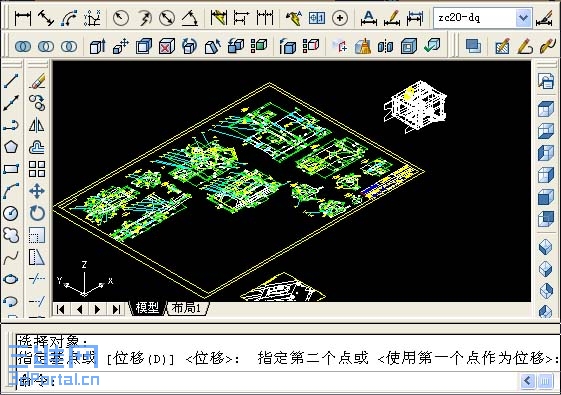Run the Dimension Update tool

[x=415, y=18]
